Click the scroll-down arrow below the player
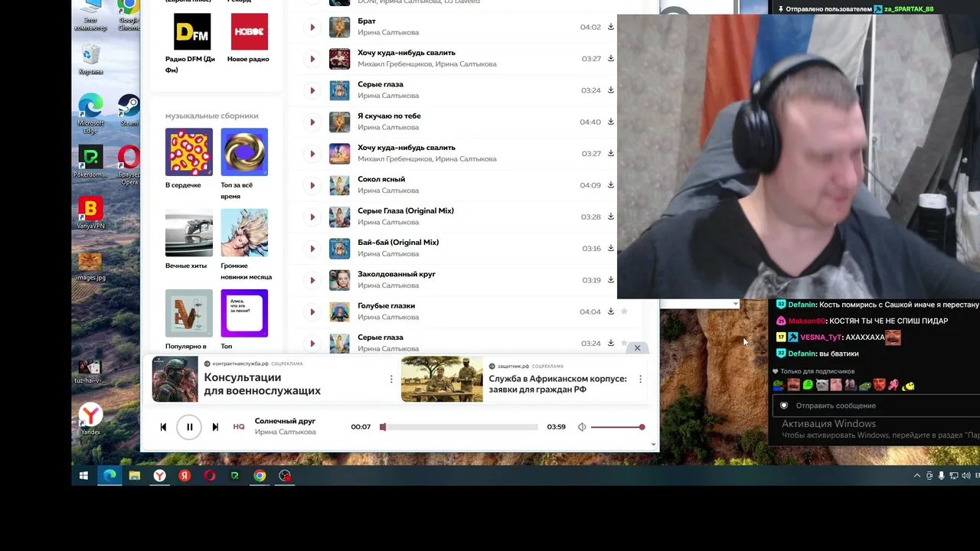 653,445
